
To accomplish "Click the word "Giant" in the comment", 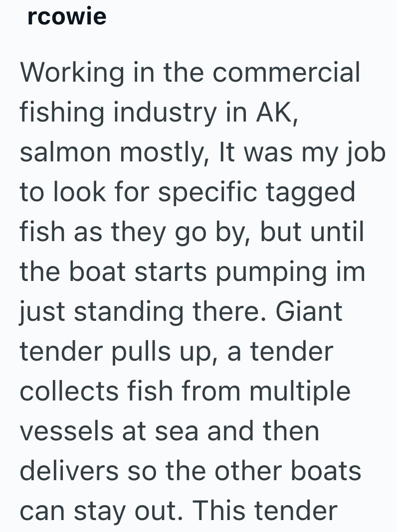I will (309, 312).
